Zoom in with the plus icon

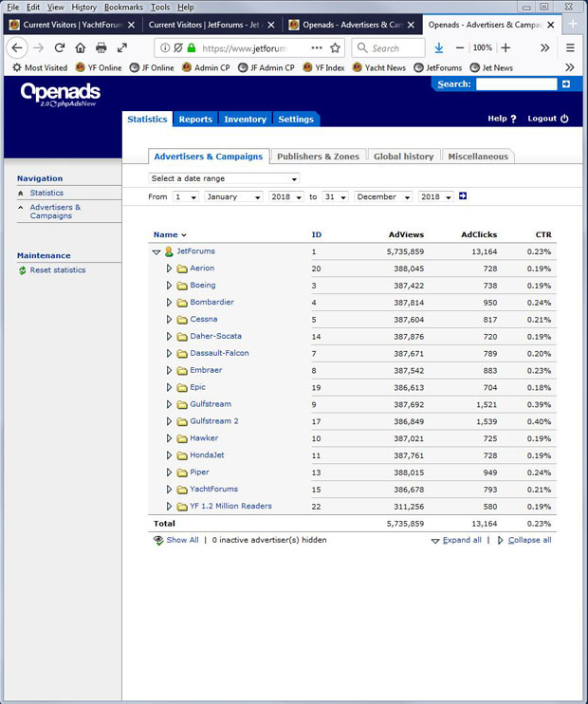[505, 47]
